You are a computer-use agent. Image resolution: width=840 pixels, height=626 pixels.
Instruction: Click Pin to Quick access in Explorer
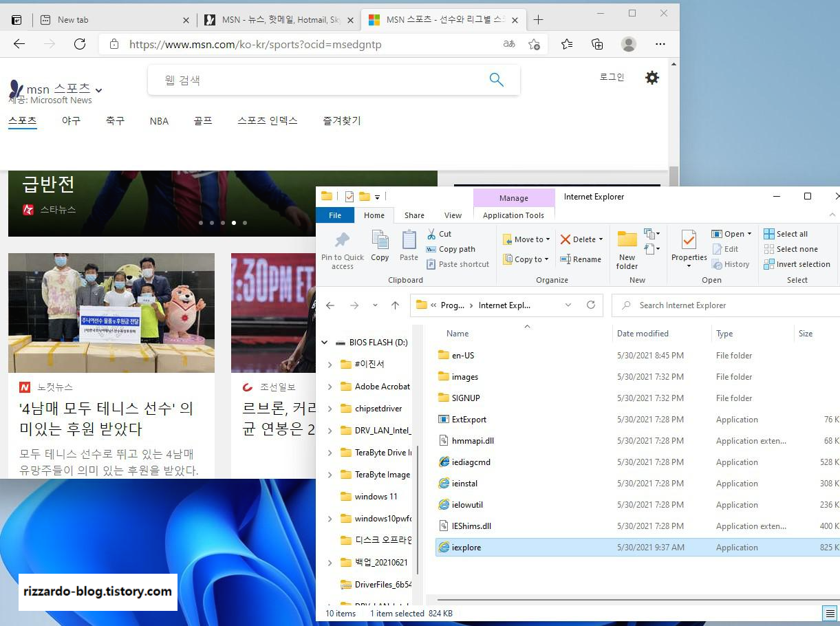pyautogui.click(x=342, y=250)
